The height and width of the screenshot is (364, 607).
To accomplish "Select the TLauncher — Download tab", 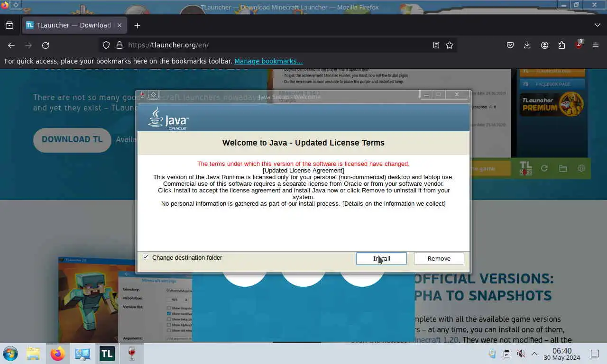I will click(74, 25).
